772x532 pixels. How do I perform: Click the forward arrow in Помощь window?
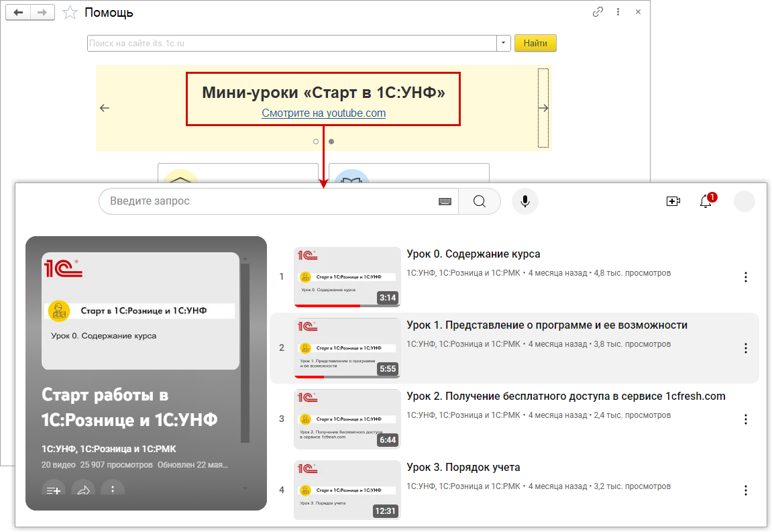(x=42, y=12)
